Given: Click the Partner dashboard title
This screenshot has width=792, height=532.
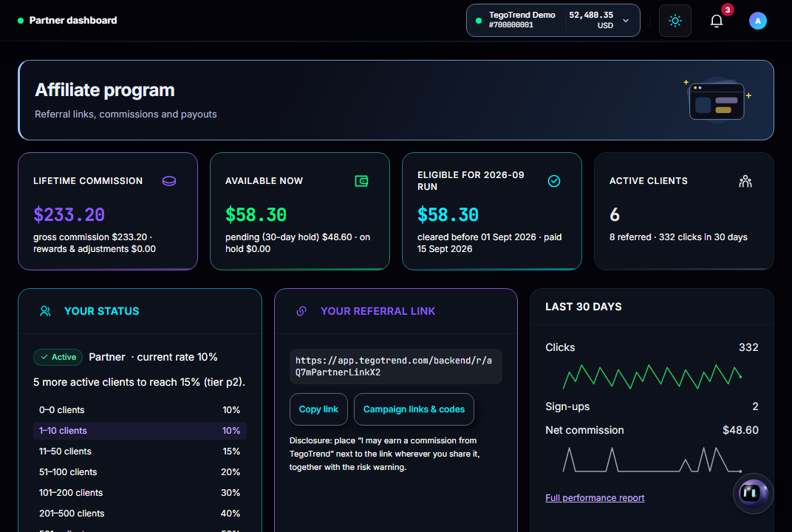Looking at the screenshot, I should (72, 21).
